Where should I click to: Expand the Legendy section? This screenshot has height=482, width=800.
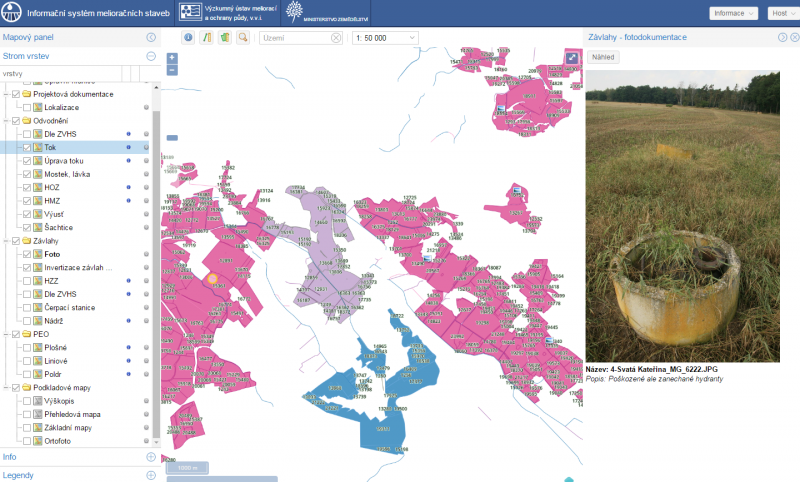[x=151, y=474]
